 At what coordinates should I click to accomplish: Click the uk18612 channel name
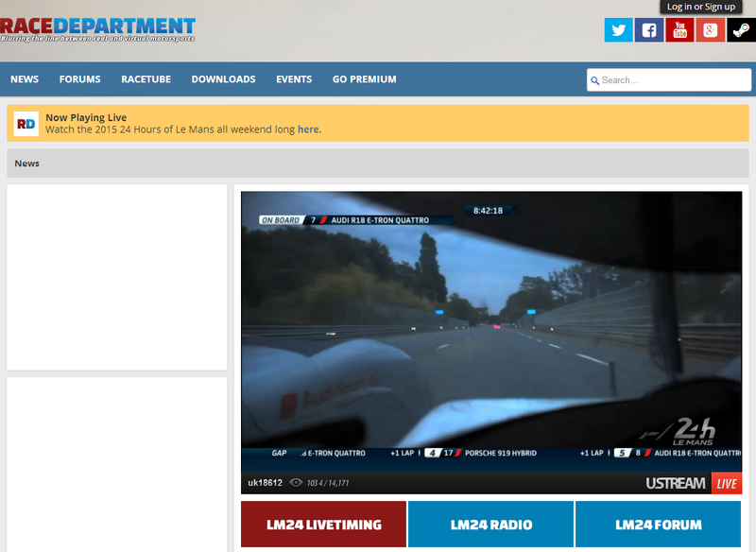coord(266,483)
